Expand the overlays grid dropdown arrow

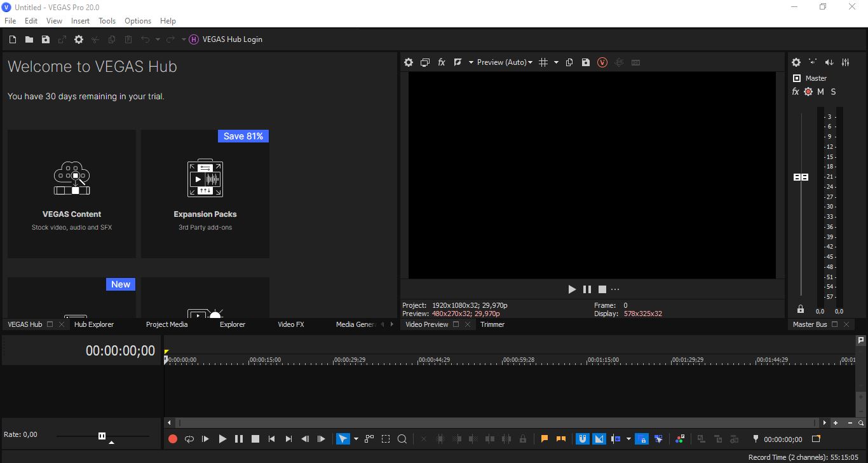click(556, 62)
